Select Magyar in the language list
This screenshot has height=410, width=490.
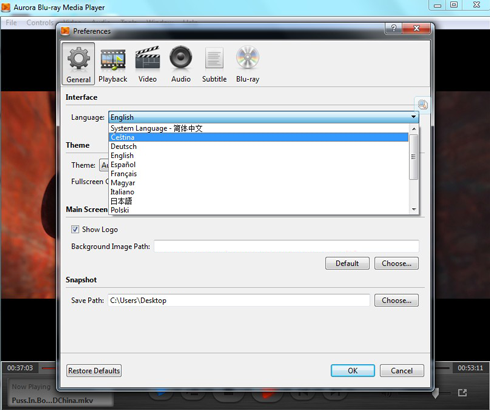point(258,183)
